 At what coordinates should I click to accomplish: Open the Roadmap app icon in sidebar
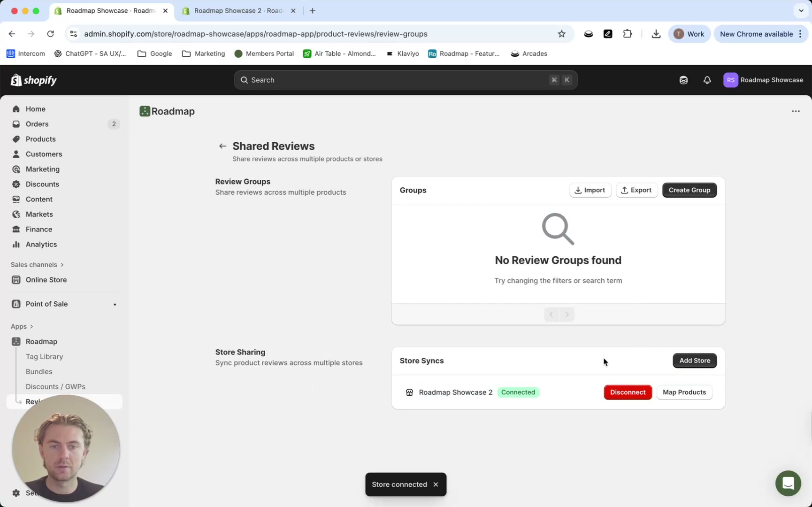(x=17, y=341)
